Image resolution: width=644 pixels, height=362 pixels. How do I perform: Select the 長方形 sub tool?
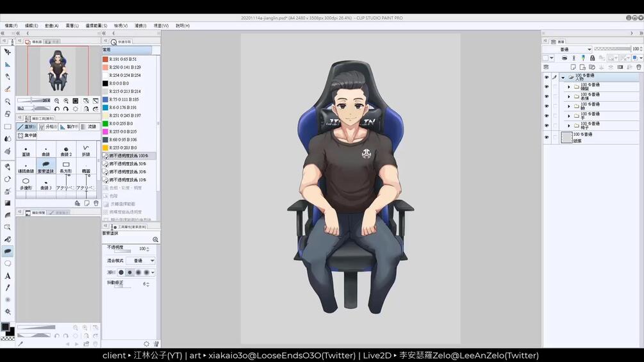coord(66,167)
